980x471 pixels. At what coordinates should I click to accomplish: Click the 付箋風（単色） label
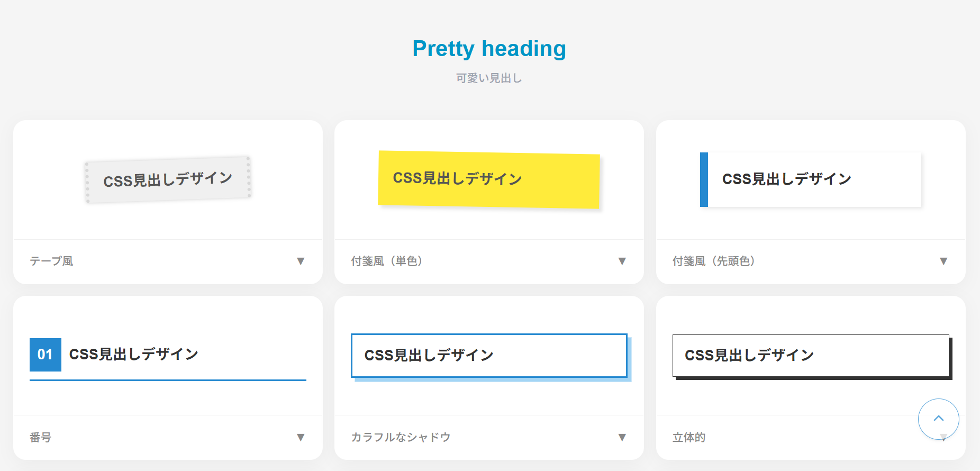(386, 261)
